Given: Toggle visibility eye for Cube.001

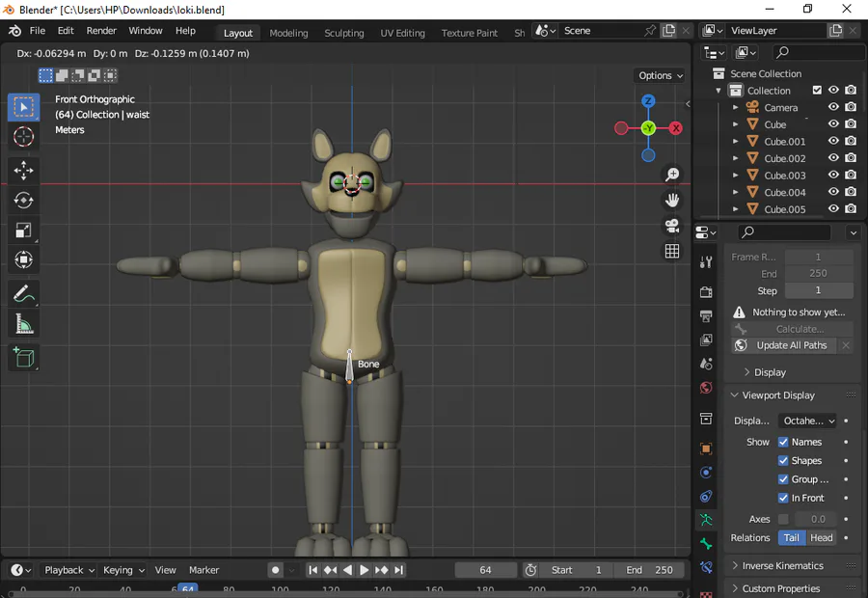Looking at the screenshot, I should (833, 141).
